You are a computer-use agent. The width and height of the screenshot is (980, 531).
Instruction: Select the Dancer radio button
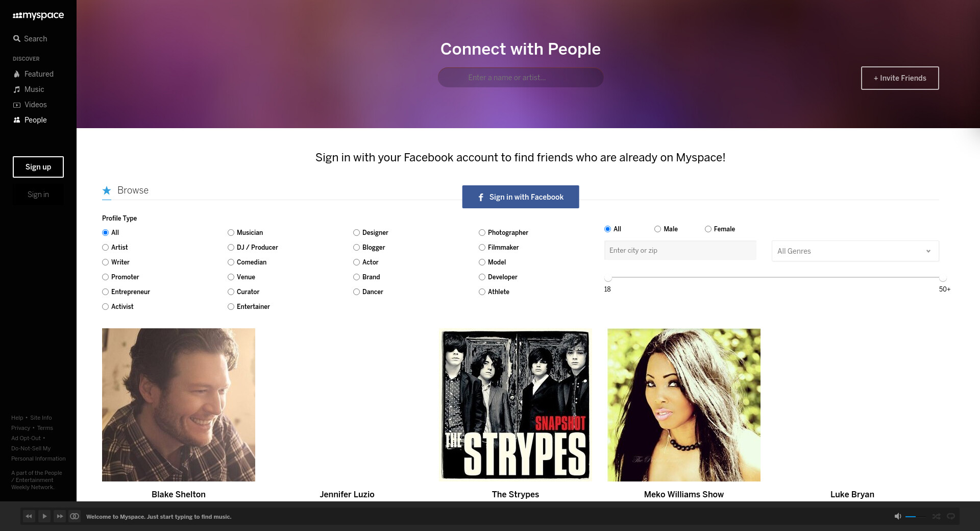pos(356,292)
